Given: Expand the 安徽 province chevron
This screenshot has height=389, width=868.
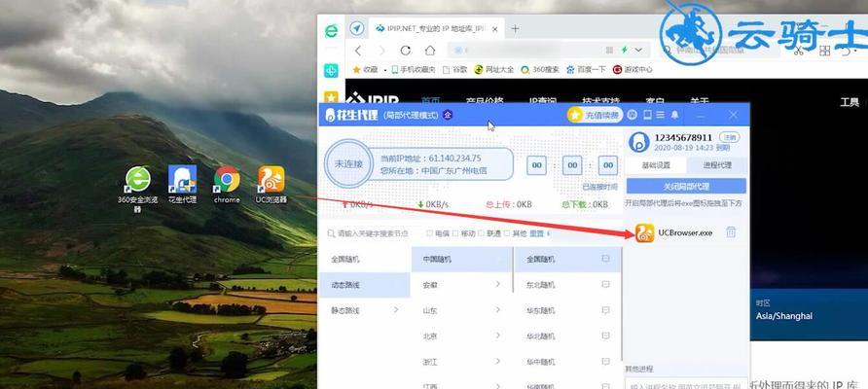Looking at the screenshot, I should click(498, 284).
